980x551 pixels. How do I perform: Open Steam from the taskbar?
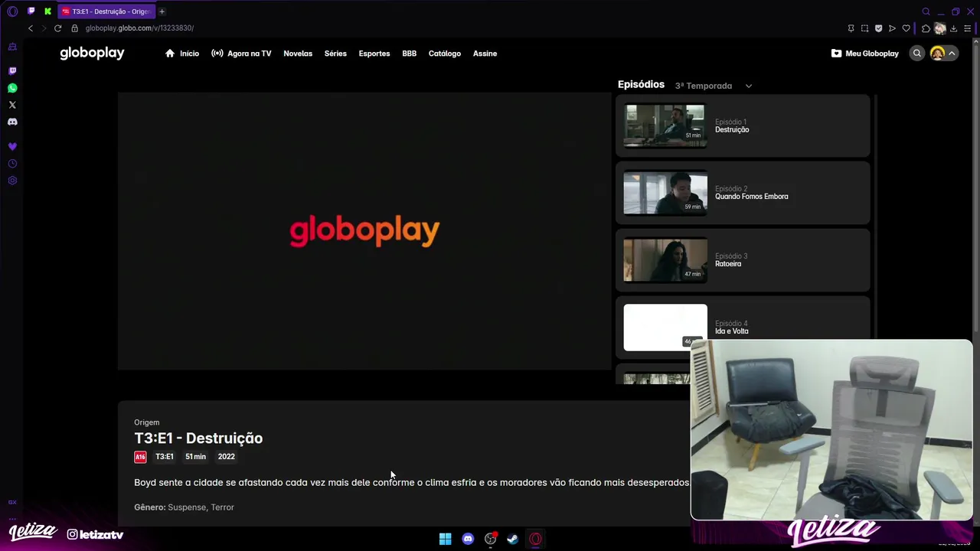point(513,539)
